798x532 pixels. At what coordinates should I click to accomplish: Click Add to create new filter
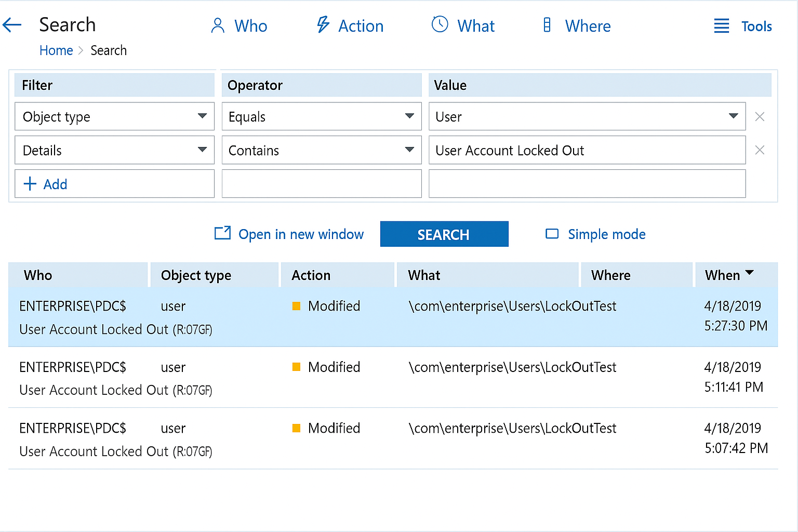pyautogui.click(x=46, y=184)
